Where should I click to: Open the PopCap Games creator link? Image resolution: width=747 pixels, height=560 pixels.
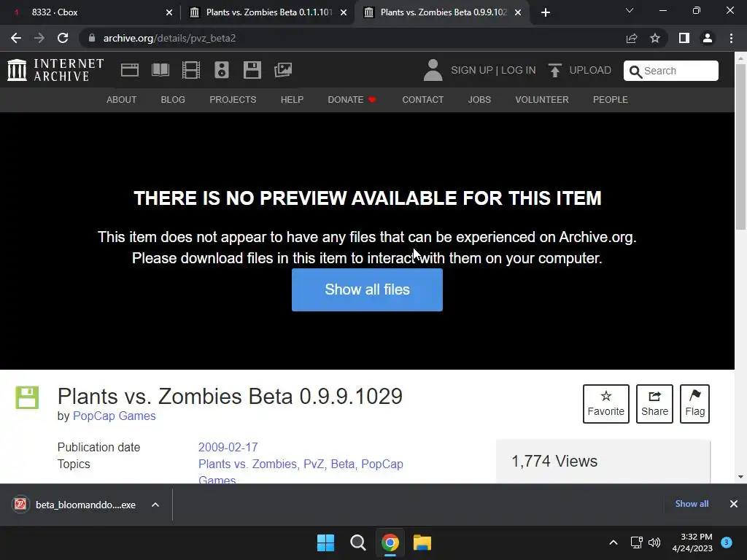point(115,416)
